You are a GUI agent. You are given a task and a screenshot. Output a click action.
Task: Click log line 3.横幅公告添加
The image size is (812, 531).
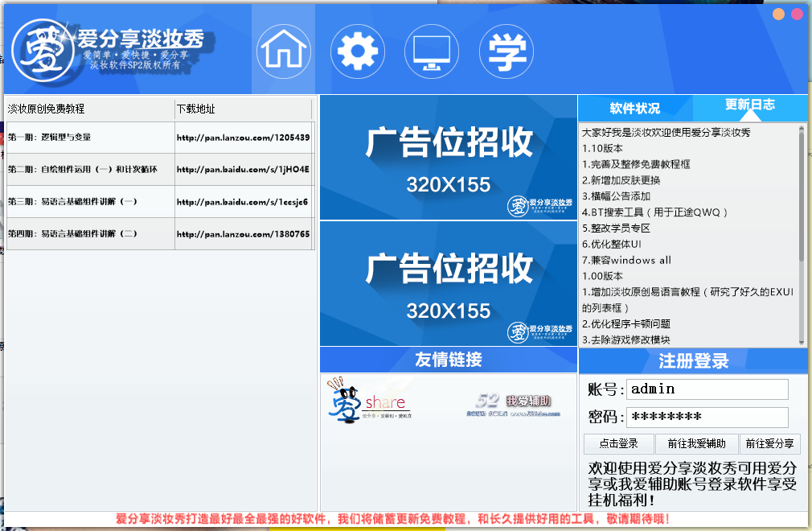point(617,196)
